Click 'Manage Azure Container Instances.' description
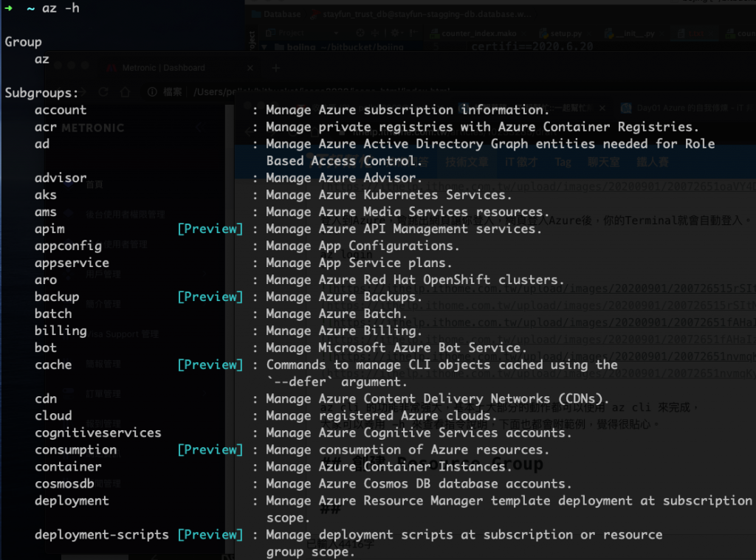The image size is (756, 560). (388, 466)
